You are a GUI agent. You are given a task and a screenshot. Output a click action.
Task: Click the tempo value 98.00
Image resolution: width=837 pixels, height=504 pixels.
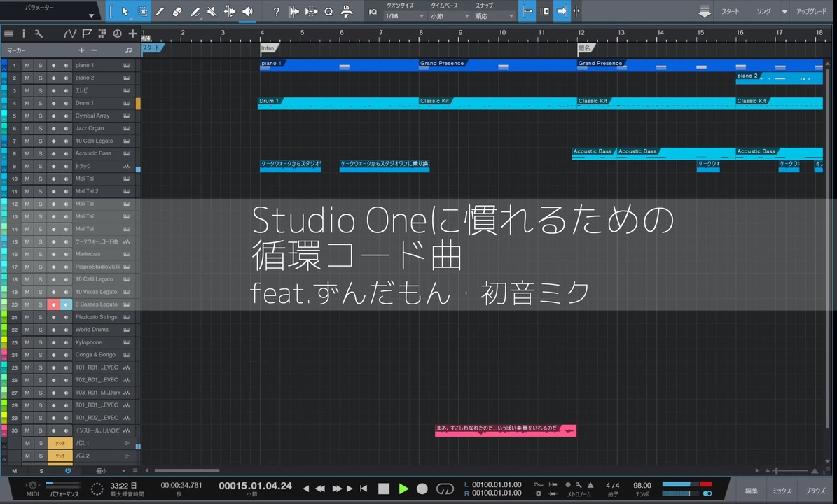tap(642, 485)
